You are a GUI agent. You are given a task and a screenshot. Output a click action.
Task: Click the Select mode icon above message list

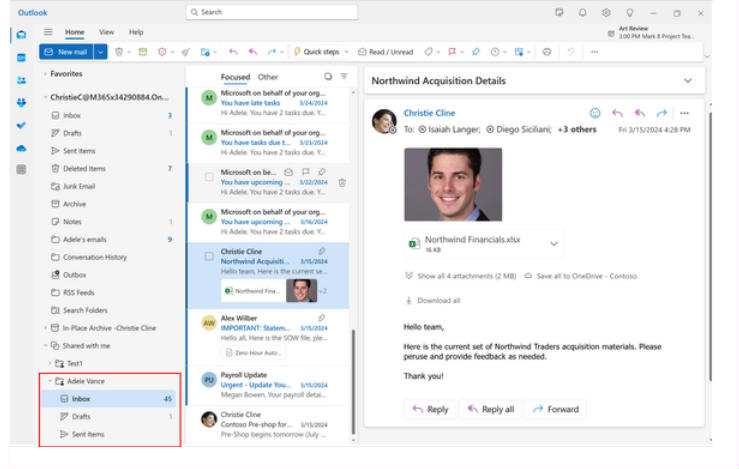pos(328,76)
